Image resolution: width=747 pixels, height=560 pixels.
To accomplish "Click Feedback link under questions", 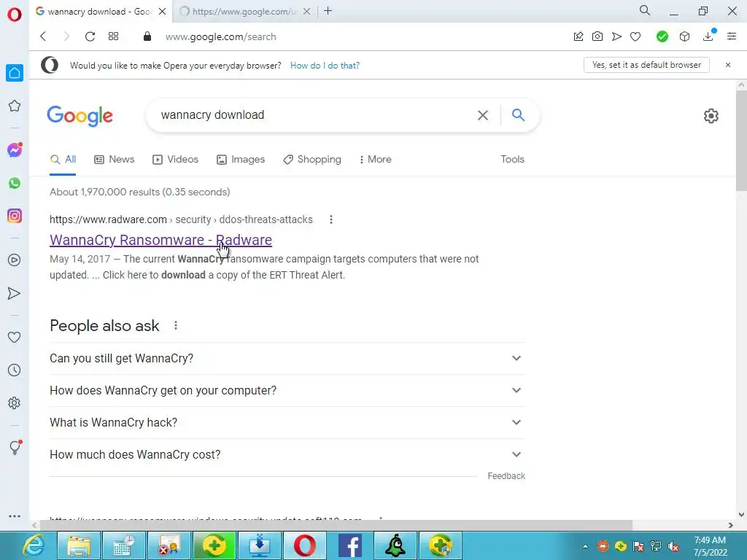I will (x=506, y=475).
